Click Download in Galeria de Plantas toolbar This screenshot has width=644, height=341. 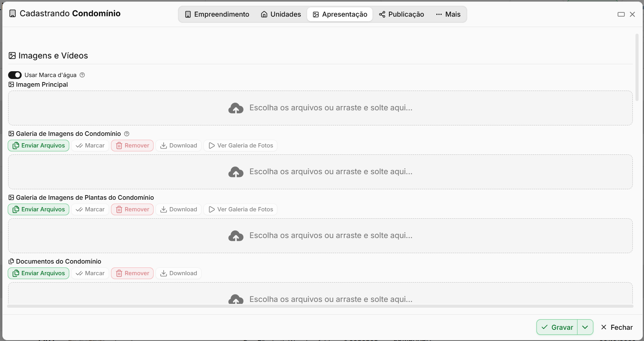pos(179,209)
